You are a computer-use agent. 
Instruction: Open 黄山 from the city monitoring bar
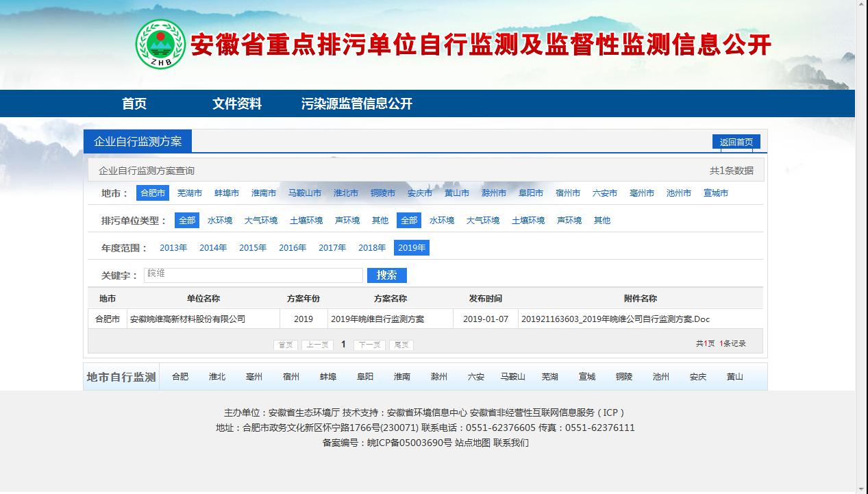[x=734, y=376]
